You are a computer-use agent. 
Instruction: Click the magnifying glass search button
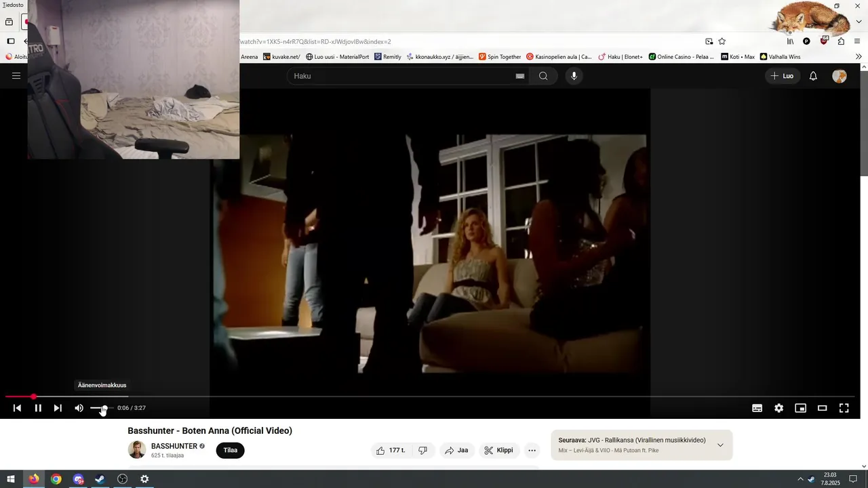[x=543, y=76]
